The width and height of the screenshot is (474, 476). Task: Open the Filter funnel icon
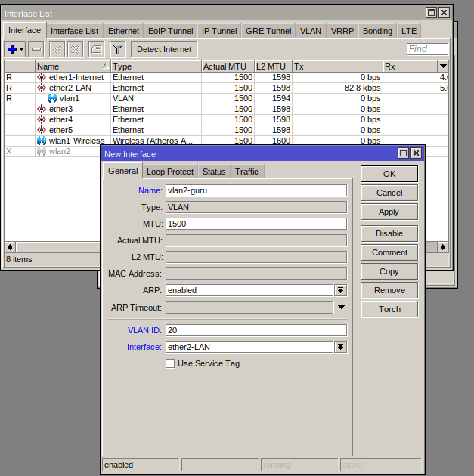117,49
